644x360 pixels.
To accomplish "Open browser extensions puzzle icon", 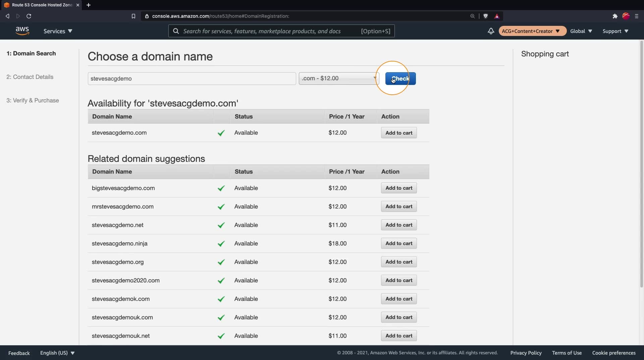I will click(615, 16).
